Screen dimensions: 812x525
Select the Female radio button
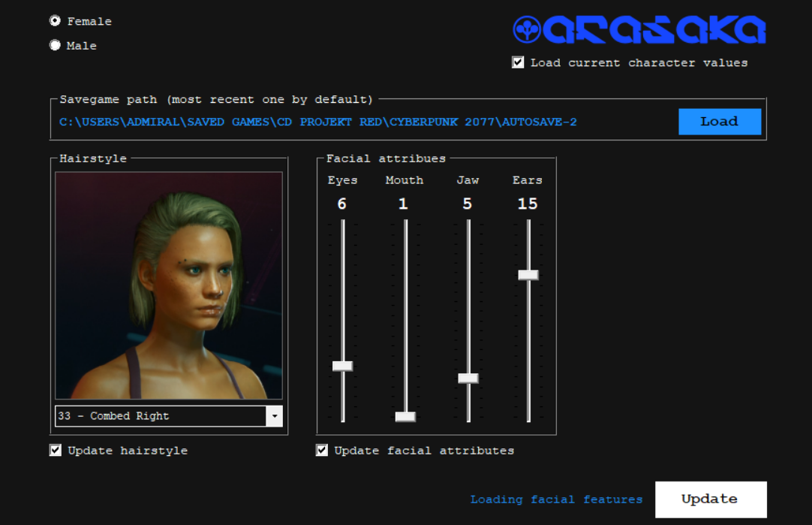coord(55,21)
